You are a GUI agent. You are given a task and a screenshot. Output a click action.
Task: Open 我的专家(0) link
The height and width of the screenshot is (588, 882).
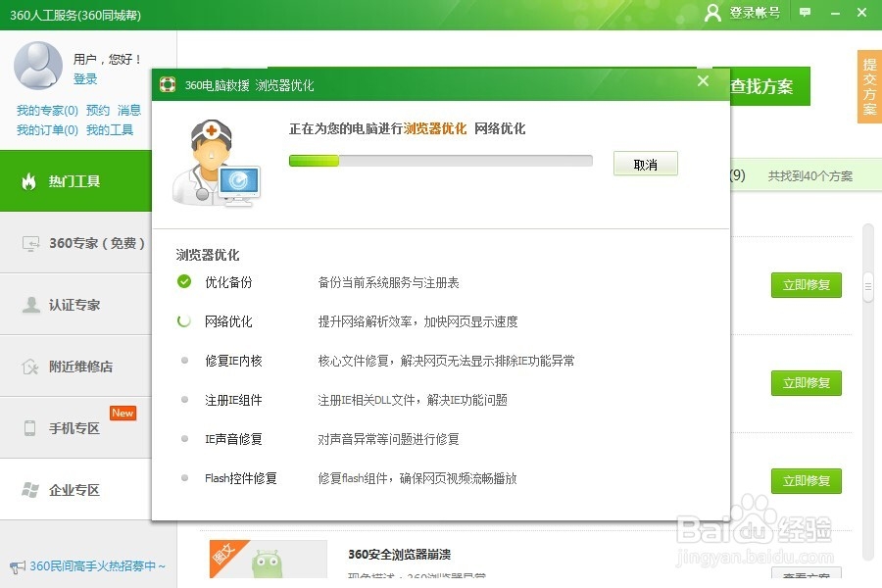47,111
